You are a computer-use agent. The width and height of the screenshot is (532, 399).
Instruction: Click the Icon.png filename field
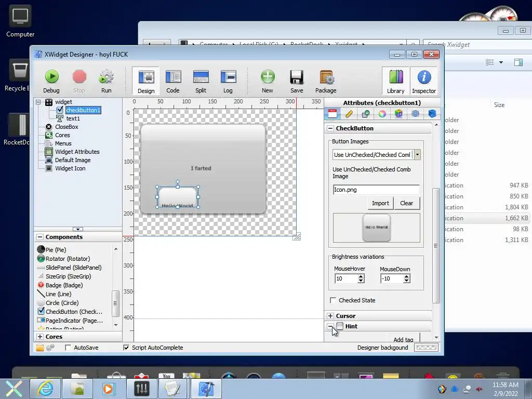376,190
